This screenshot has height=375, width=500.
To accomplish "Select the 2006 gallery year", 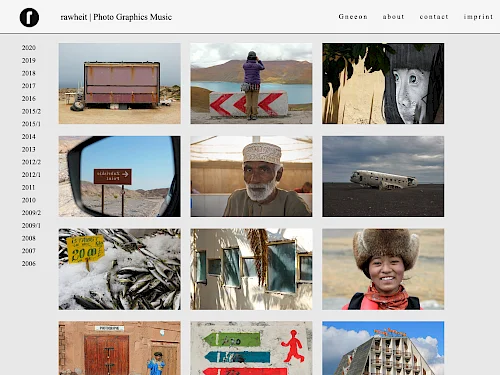I will tap(29, 263).
